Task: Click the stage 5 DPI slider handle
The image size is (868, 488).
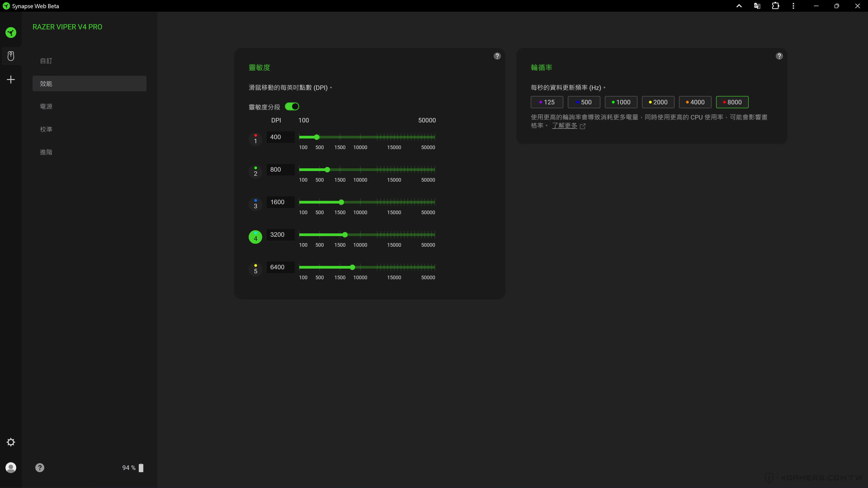Action: click(352, 267)
